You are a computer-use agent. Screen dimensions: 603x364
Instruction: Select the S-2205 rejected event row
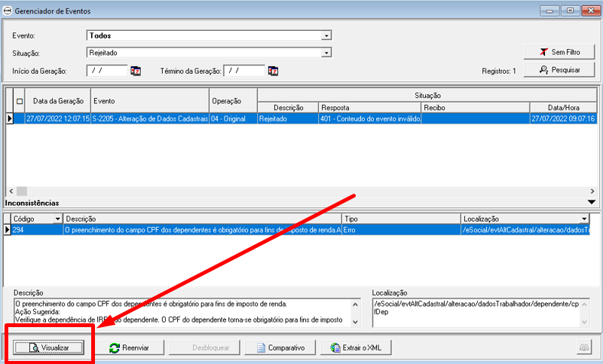[x=151, y=118]
